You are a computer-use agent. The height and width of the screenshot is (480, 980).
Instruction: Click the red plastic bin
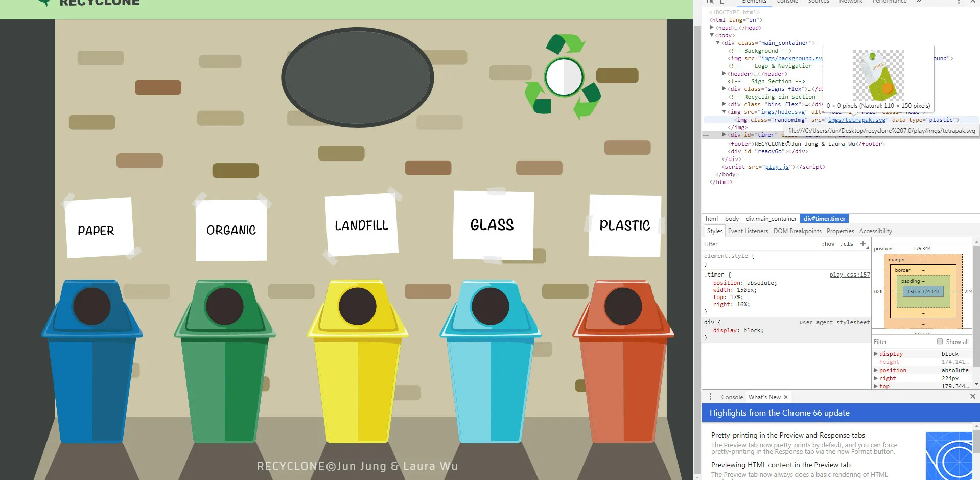click(x=623, y=360)
